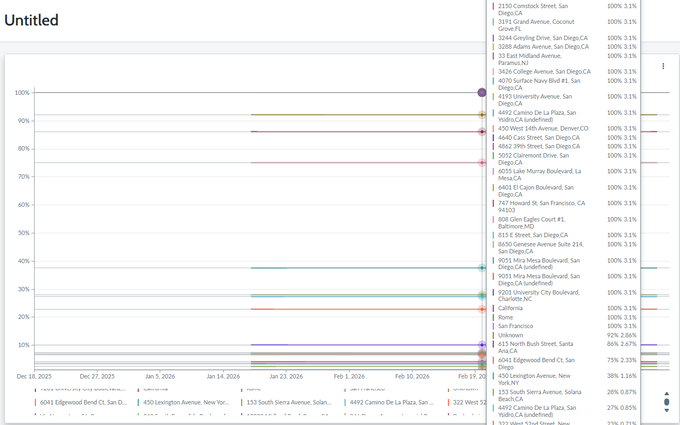Click tooltip row 3244 Greyling Drive, San Diego

[565, 38]
